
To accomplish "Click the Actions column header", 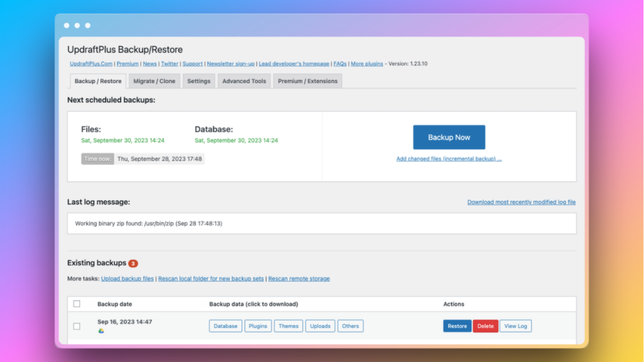I will click(x=453, y=304).
